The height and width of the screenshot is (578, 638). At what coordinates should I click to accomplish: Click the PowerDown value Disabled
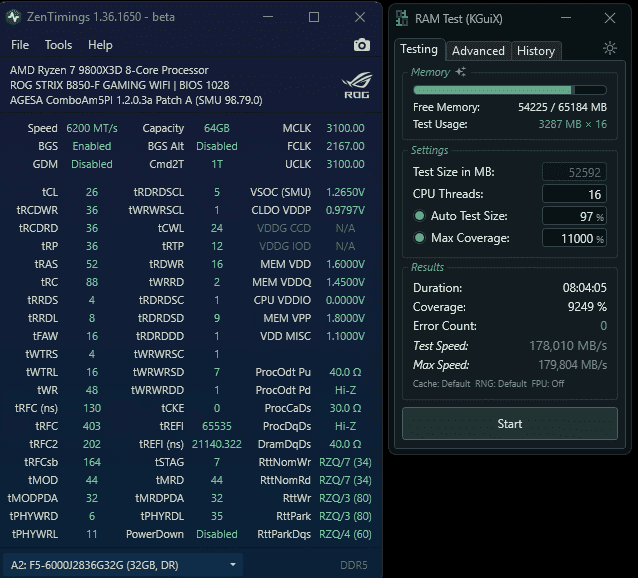click(217, 534)
